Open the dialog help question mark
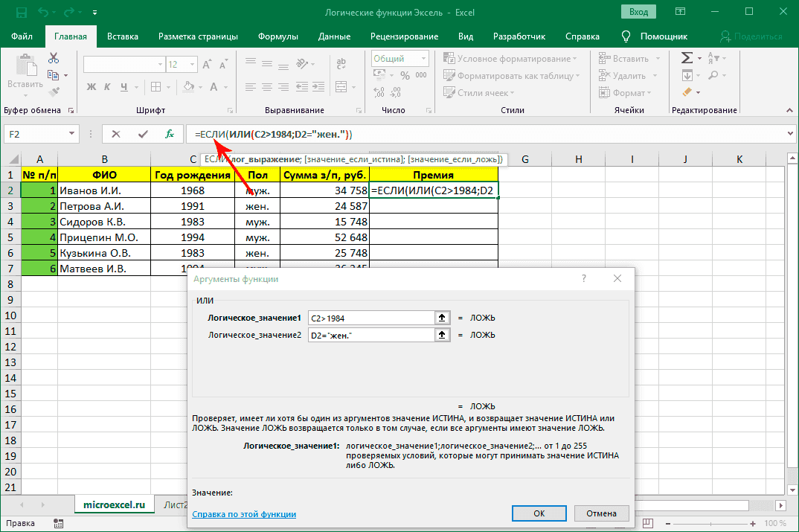799x532 pixels. pos(584,278)
